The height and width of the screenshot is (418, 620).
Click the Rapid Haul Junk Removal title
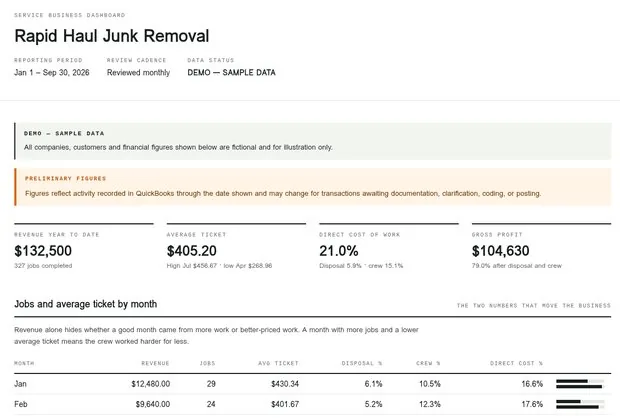click(112, 36)
